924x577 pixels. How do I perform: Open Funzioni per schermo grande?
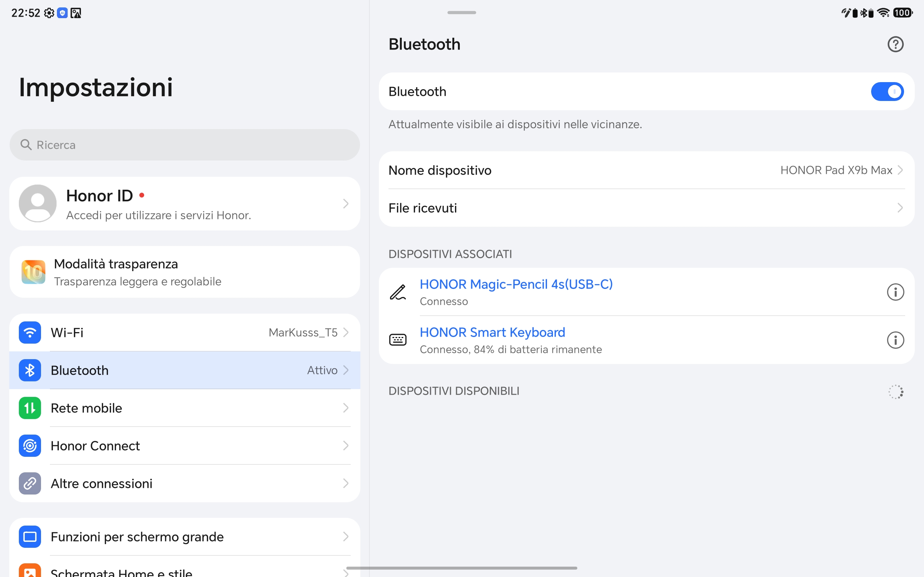click(184, 537)
